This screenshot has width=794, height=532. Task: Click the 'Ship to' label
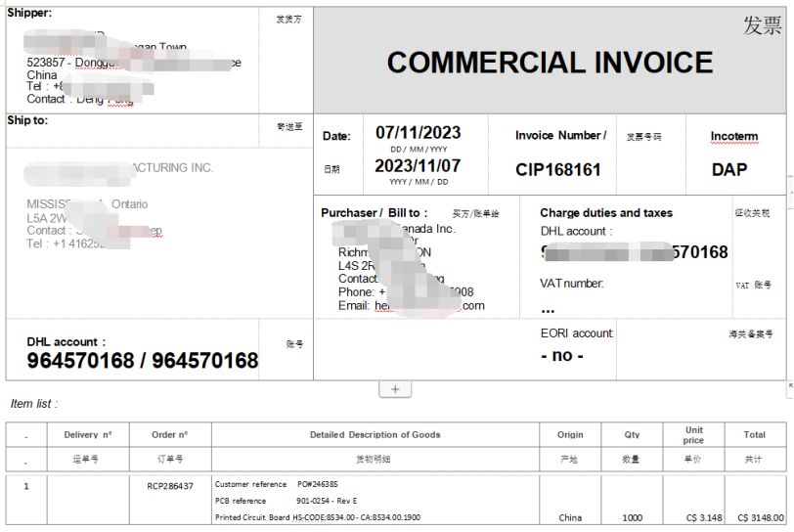[x=27, y=120]
